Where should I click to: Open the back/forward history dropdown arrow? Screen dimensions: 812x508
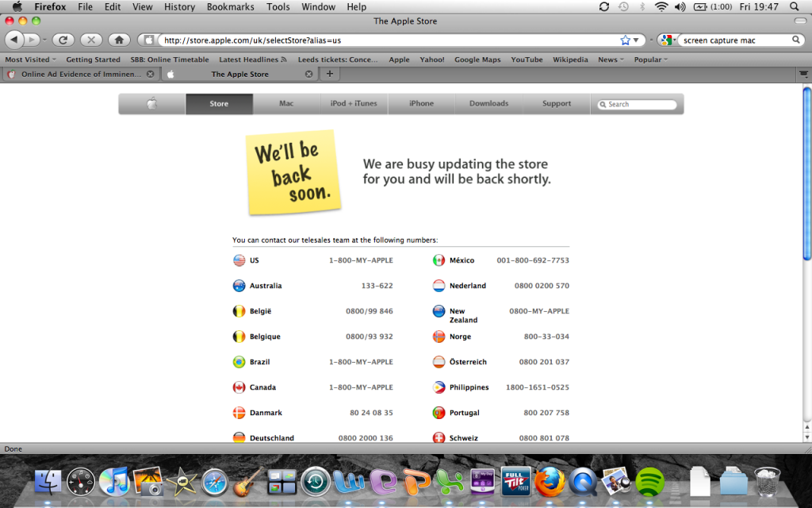pyautogui.click(x=44, y=40)
